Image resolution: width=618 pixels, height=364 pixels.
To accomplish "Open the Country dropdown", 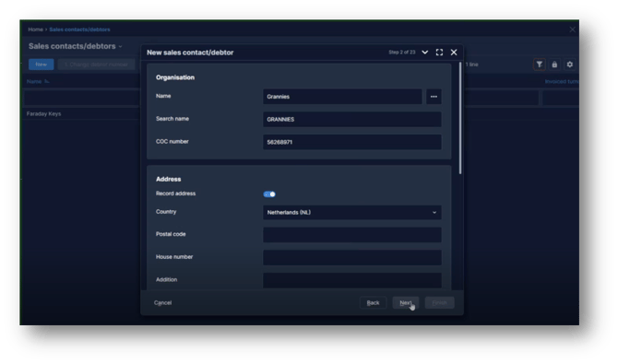I will 352,212.
